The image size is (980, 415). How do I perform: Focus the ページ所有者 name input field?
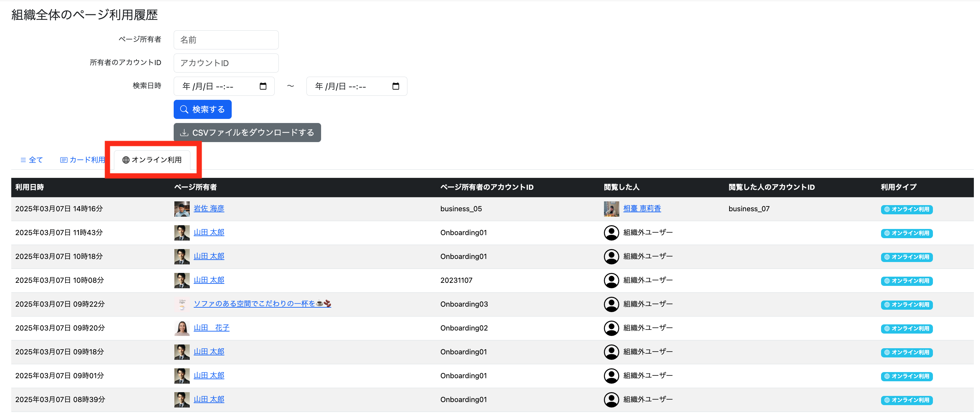coord(226,40)
